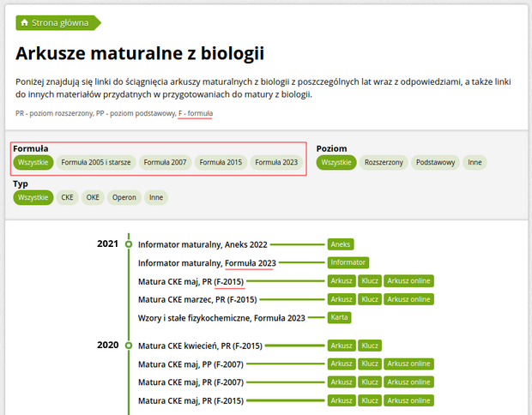Screen dimensions: 532x415
Task: Filter by Formuła 2007
Action: point(166,162)
